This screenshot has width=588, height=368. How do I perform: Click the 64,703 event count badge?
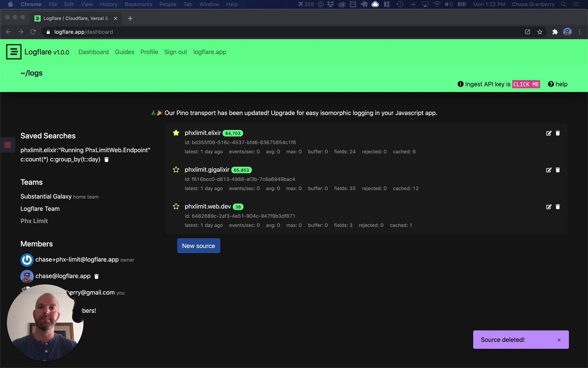233,133
